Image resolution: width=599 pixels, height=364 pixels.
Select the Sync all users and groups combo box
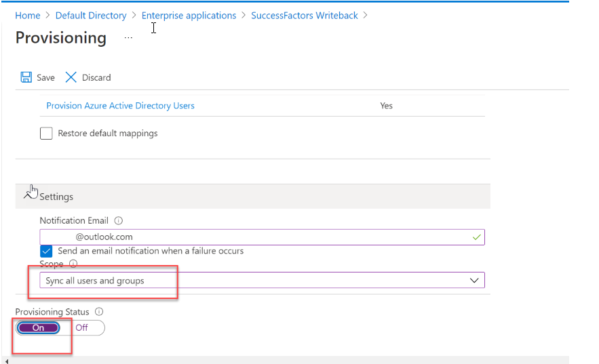pyautogui.click(x=262, y=281)
